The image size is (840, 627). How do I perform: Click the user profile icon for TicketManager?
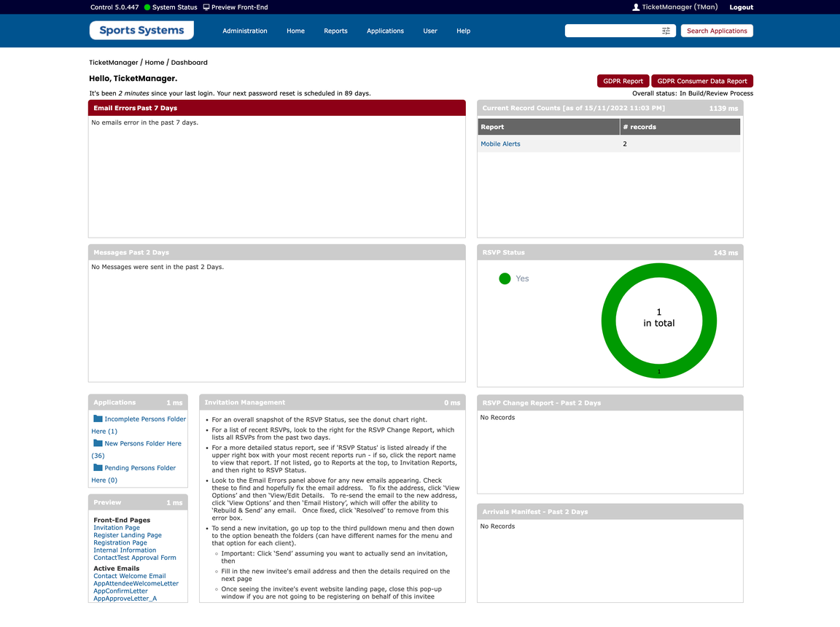[x=637, y=7]
